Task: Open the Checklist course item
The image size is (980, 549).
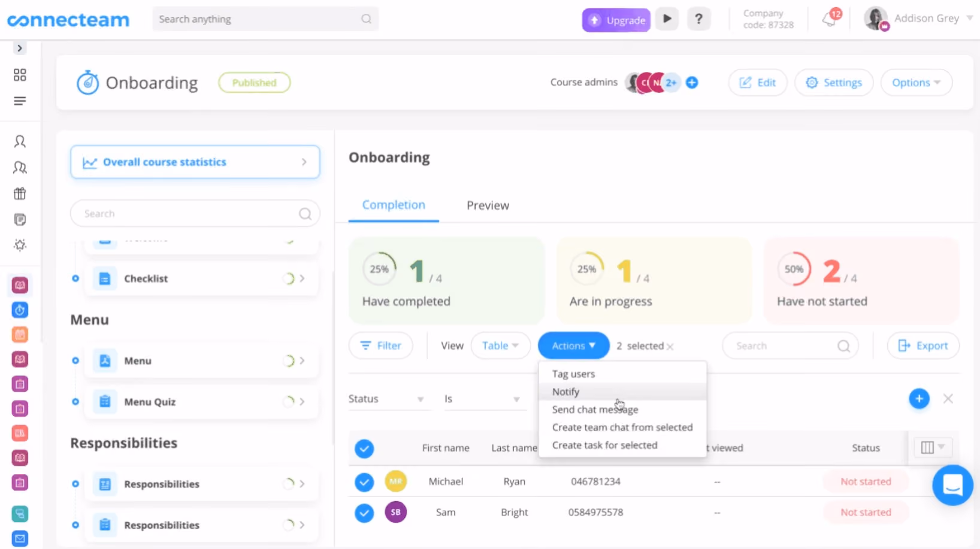Action: pyautogui.click(x=201, y=278)
